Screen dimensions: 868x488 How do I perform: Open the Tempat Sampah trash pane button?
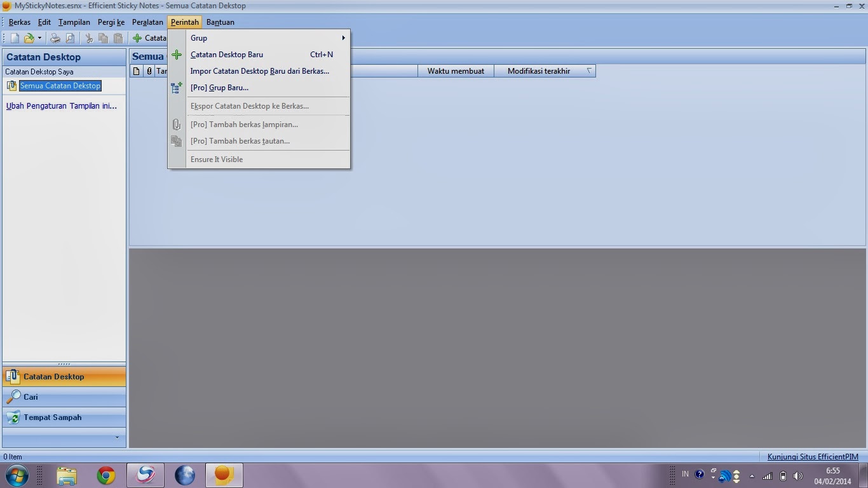click(64, 417)
